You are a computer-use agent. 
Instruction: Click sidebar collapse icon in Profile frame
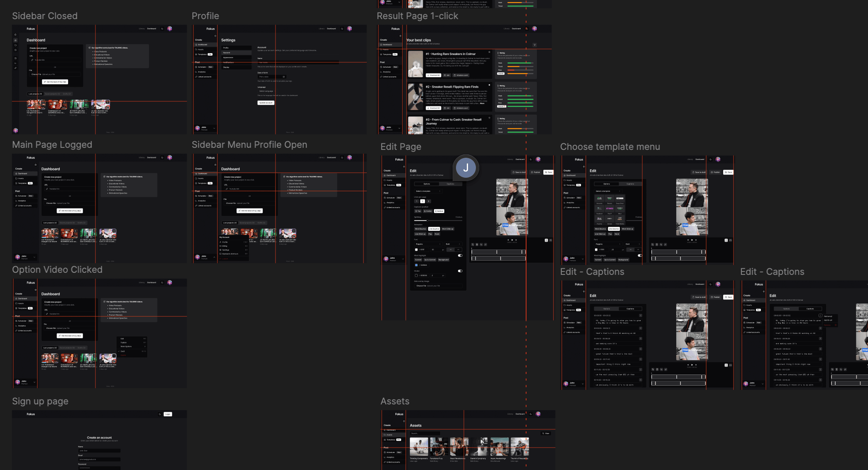point(215,36)
